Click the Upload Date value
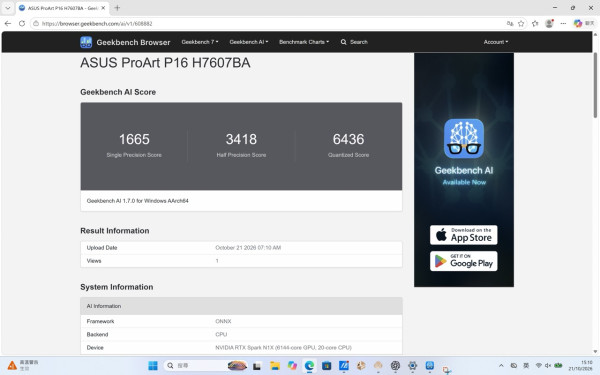Image resolution: width=600 pixels, height=375 pixels. click(248, 248)
